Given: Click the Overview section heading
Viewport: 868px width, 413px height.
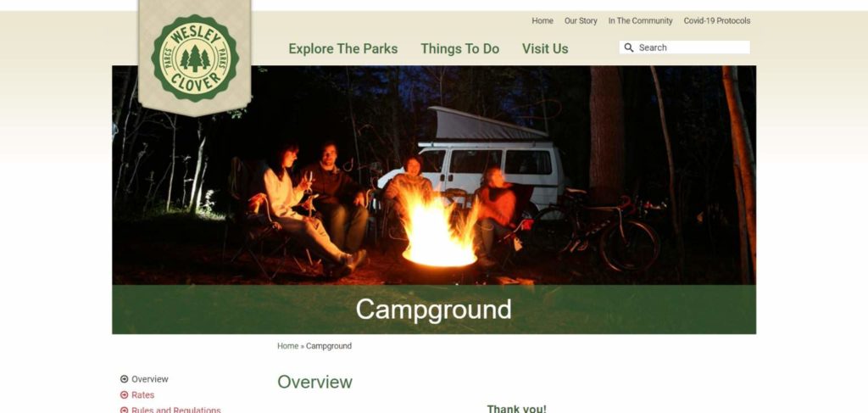Looking at the screenshot, I should 315,382.
